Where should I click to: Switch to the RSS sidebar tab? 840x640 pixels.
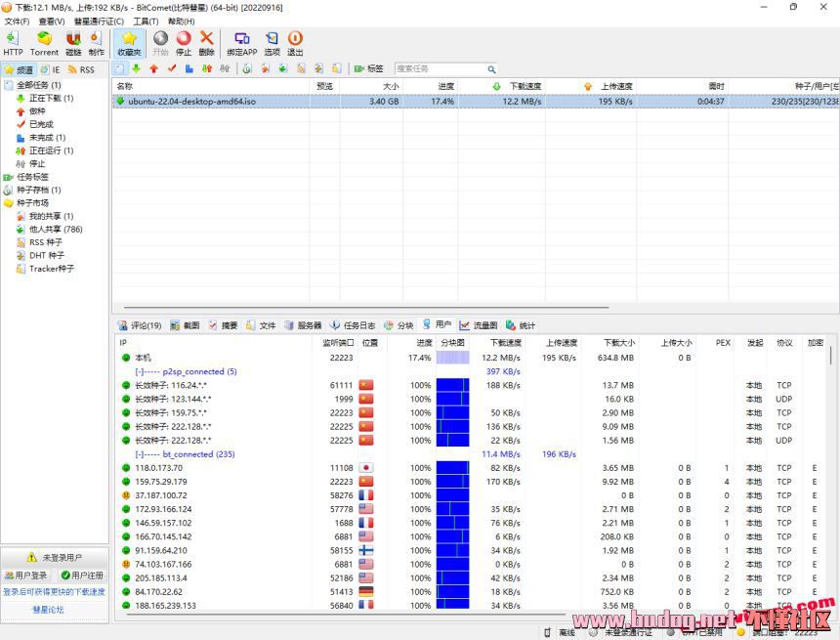pos(81,70)
